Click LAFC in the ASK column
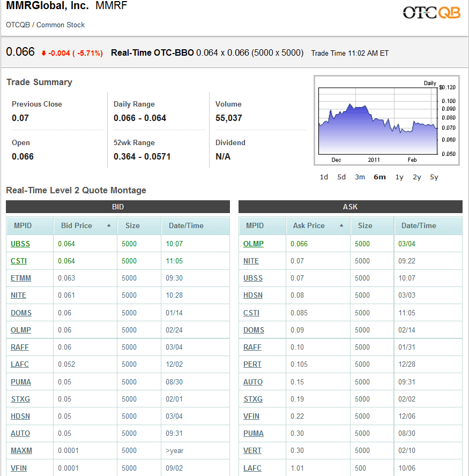469x476 pixels. [x=252, y=467]
